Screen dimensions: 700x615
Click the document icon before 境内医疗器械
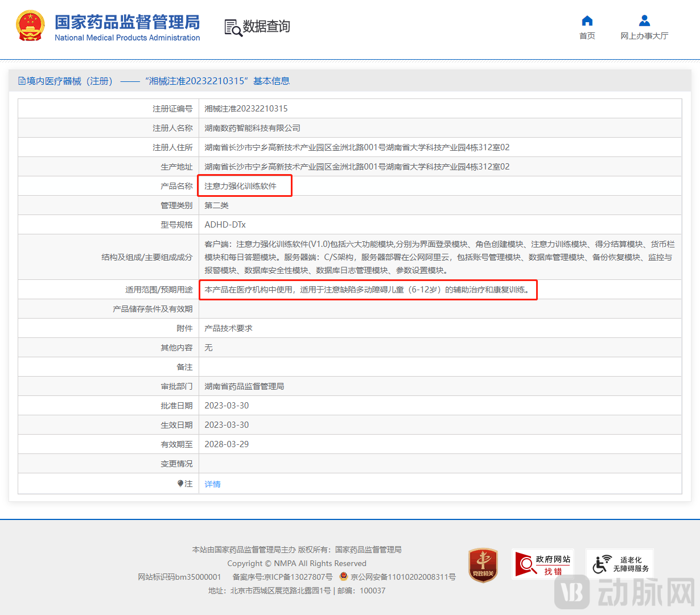(22, 81)
